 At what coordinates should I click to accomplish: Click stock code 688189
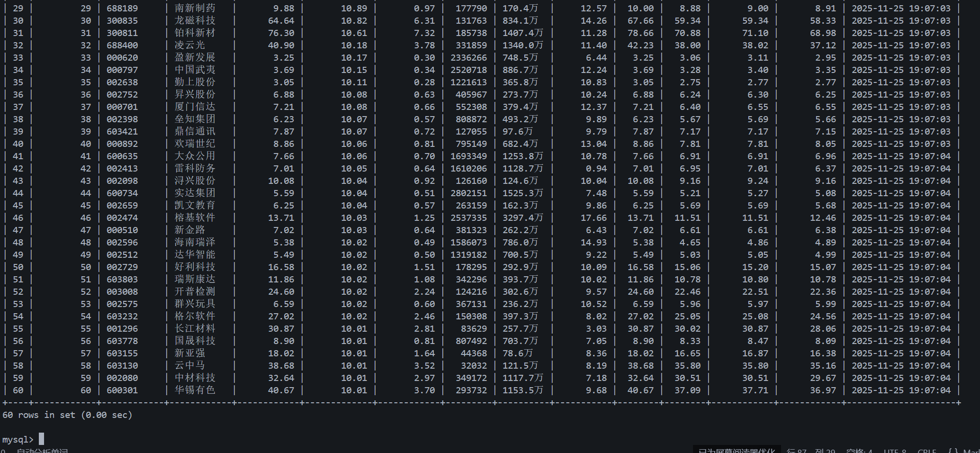[x=122, y=9]
